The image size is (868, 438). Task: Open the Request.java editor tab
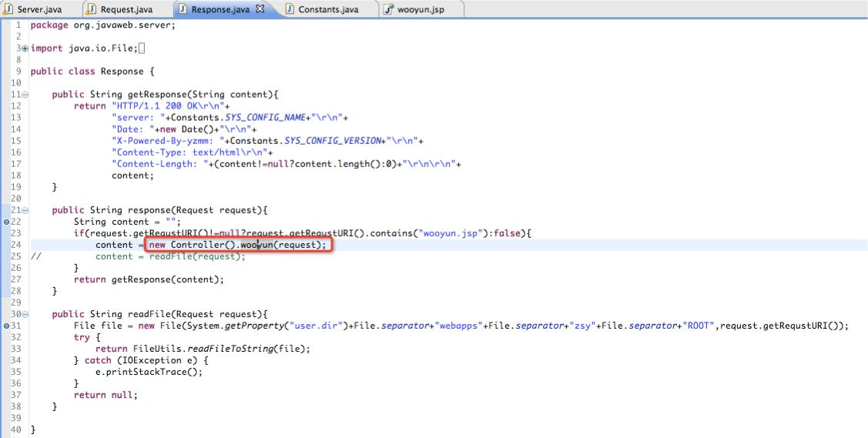tap(126, 9)
